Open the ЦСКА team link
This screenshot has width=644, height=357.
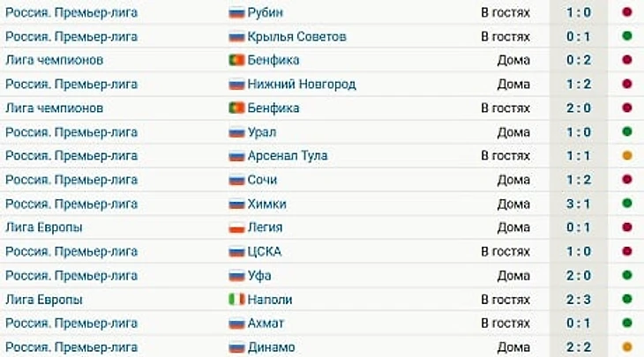pos(265,251)
